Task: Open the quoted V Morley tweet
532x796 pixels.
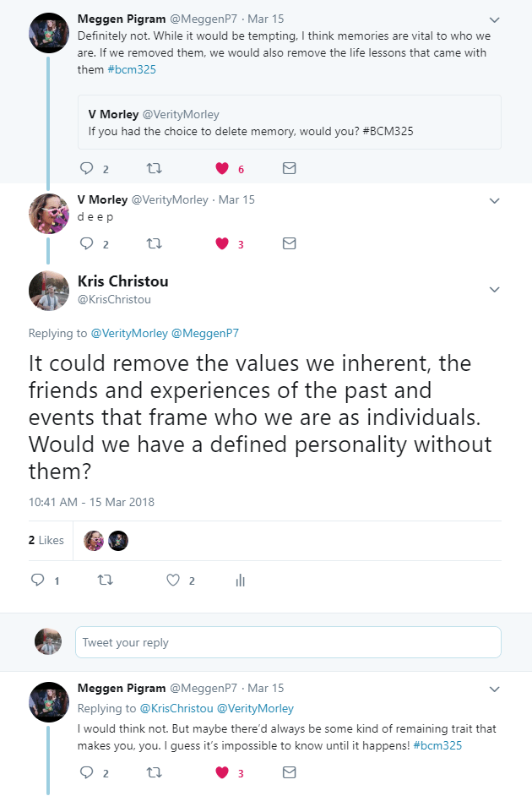Action: click(289, 122)
